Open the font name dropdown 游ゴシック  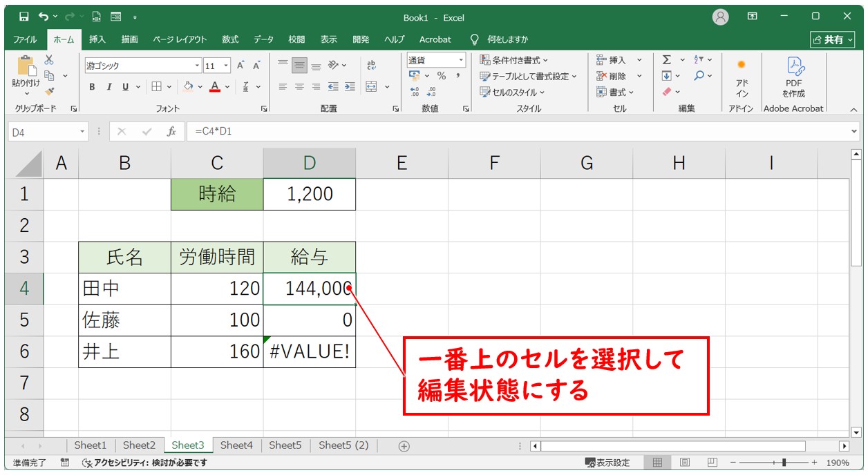[198, 66]
